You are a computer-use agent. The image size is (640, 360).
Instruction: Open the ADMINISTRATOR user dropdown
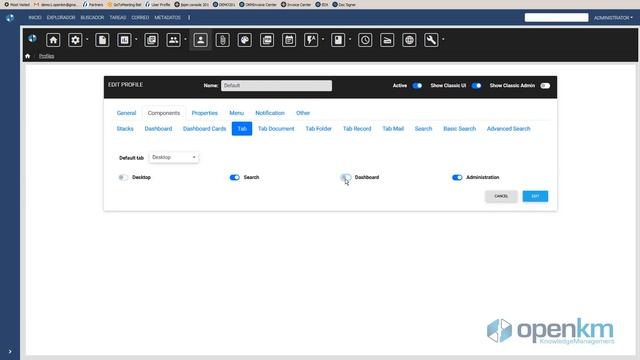point(613,18)
